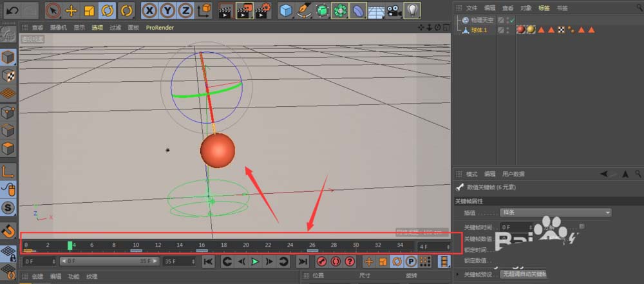Click the current frame 4 F field
Viewport: 644px width, 284px height.
click(x=433, y=246)
